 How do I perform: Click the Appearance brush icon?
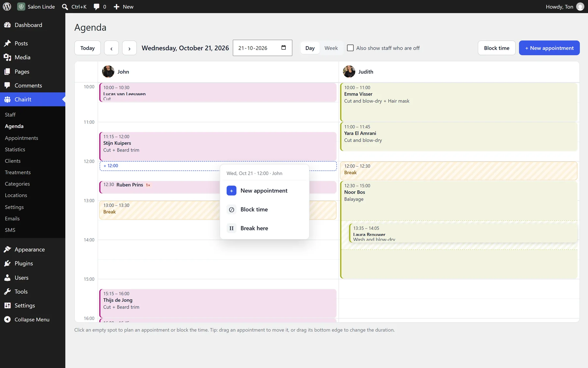pyautogui.click(x=8, y=249)
